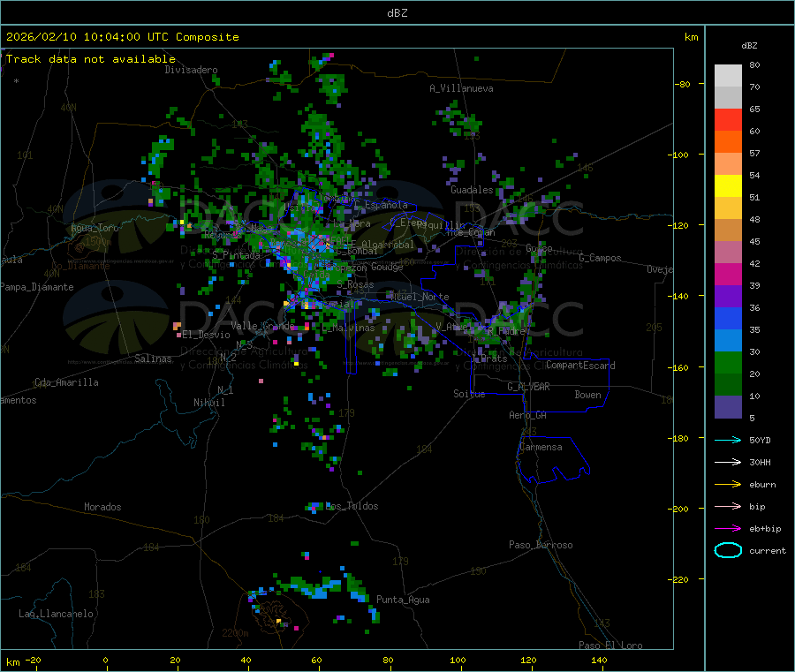The height and width of the screenshot is (672, 795).
Task: Click the Morados place label
Action: [x=102, y=507]
